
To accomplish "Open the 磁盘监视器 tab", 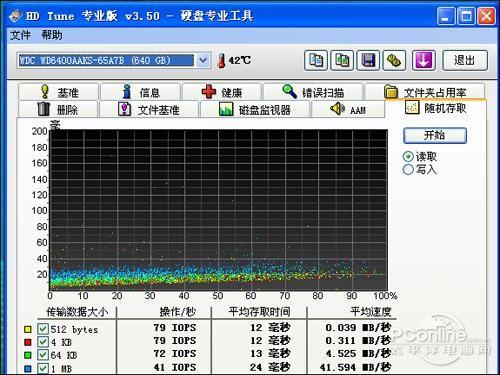I will (x=255, y=109).
